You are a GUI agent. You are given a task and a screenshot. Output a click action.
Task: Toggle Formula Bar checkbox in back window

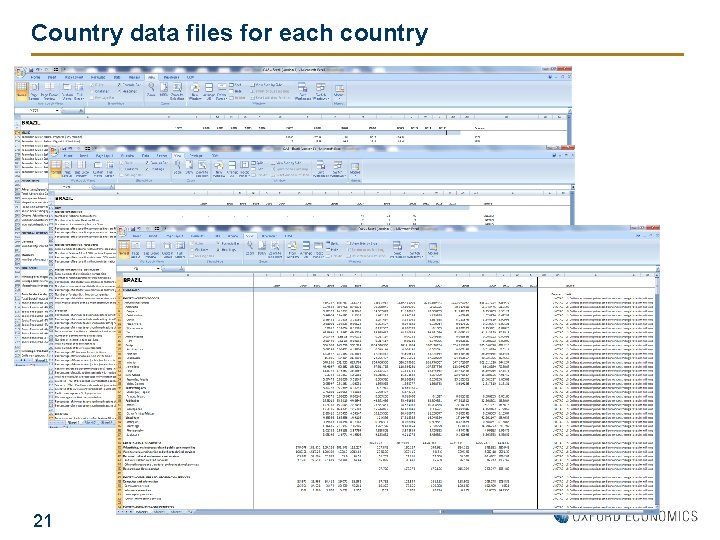(x=129, y=85)
